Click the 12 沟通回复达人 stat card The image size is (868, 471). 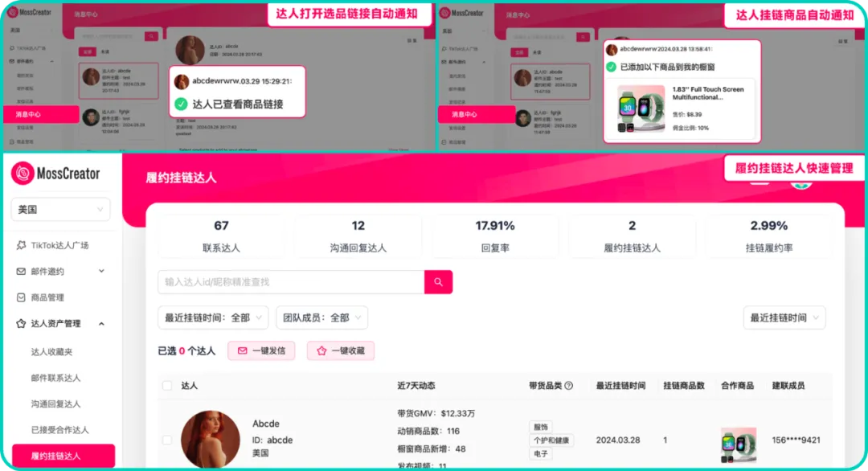358,236
